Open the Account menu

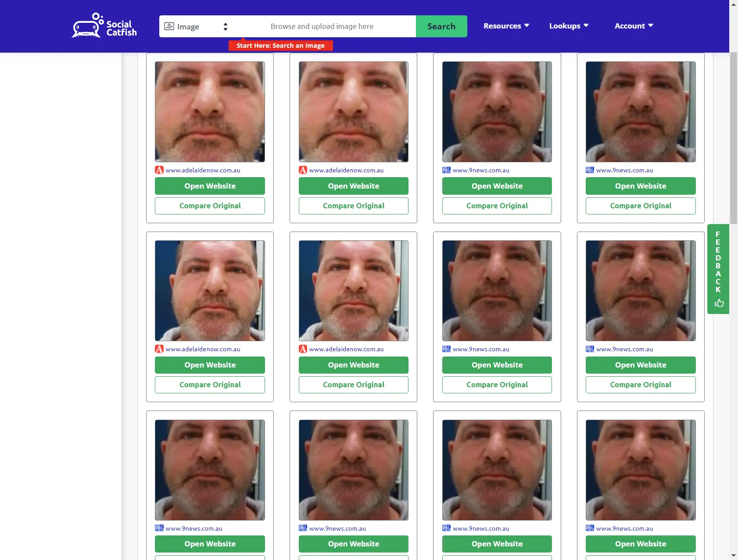tap(634, 26)
